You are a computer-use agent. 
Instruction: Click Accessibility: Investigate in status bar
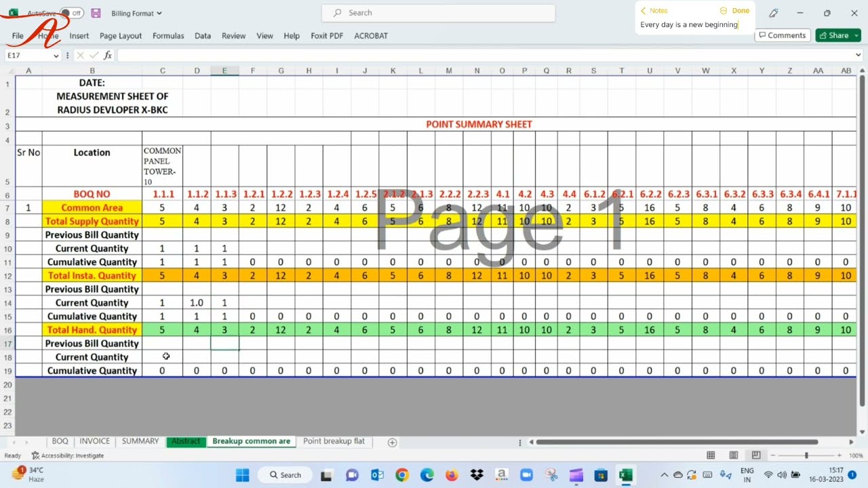tap(67, 455)
